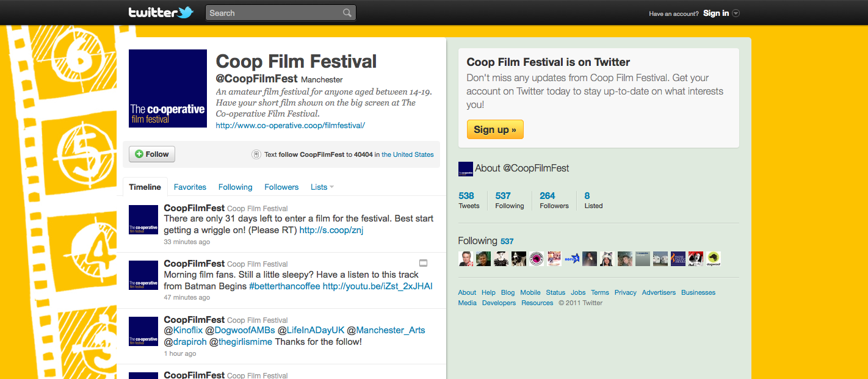Open the Advertisers footer link
The height and width of the screenshot is (379, 868).
click(x=659, y=293)
